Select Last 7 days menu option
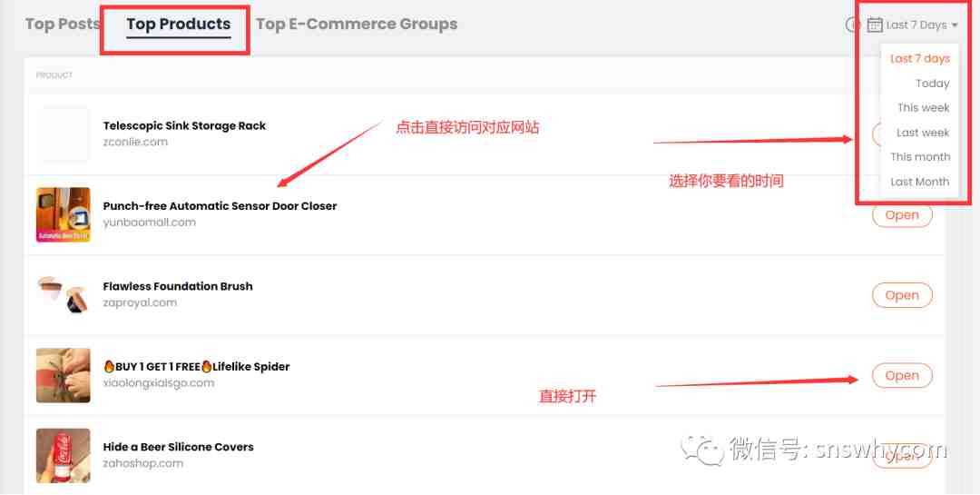Screen dimensions: 980x495 (920, 58)
